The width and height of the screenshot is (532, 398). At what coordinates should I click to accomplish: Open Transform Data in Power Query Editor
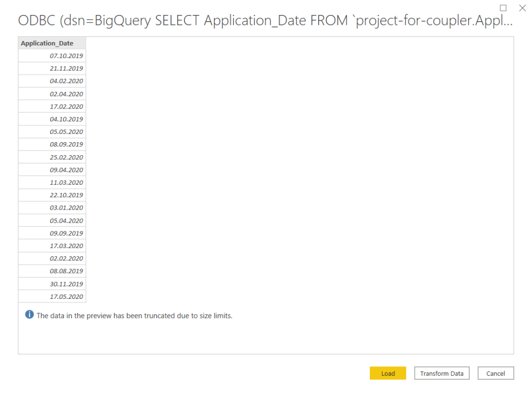(441, 373)
